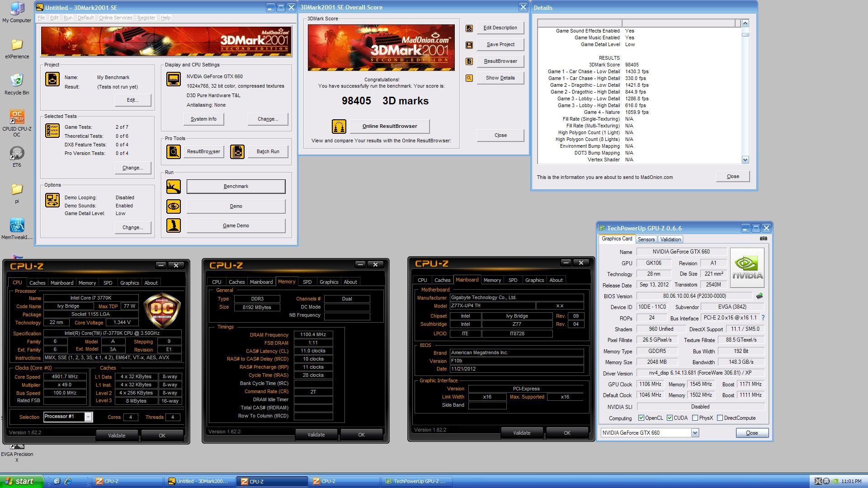Click the Demo eye icon

[174, 206]
